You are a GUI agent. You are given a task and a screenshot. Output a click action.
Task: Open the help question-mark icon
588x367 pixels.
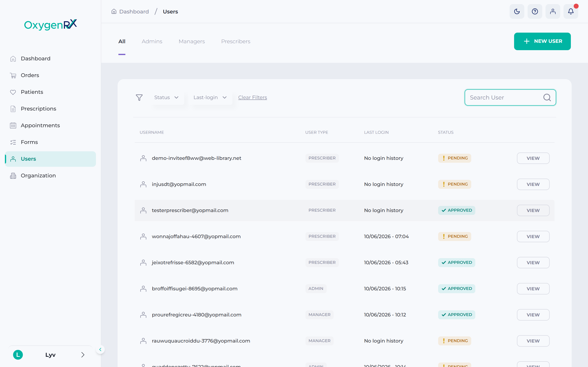535,11
